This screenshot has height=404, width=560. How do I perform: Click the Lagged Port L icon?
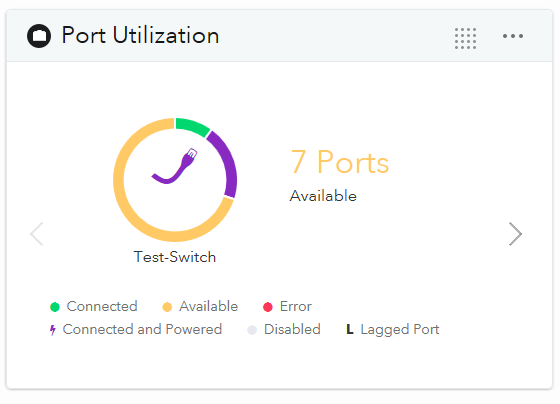350,329
